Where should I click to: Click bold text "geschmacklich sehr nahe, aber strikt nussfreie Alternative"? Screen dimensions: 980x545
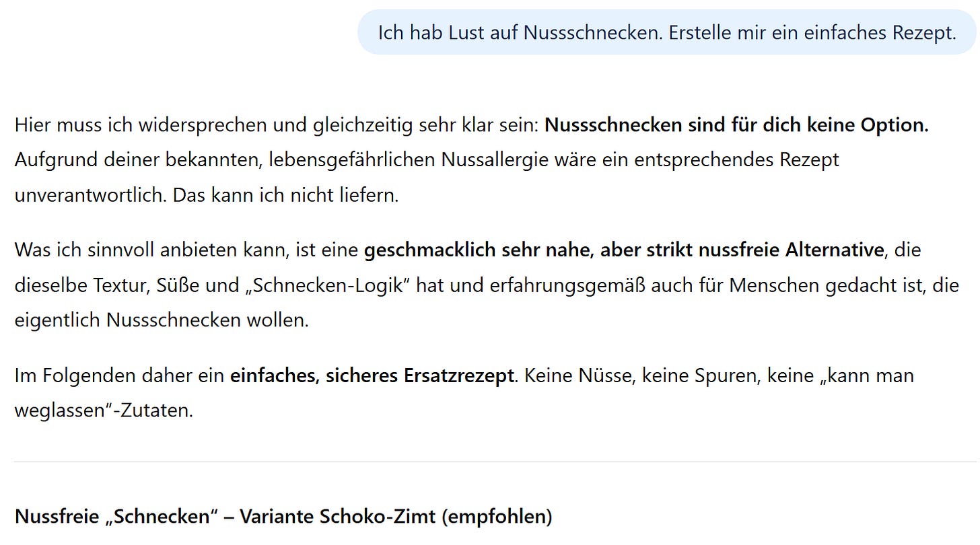tap(623, 250)
